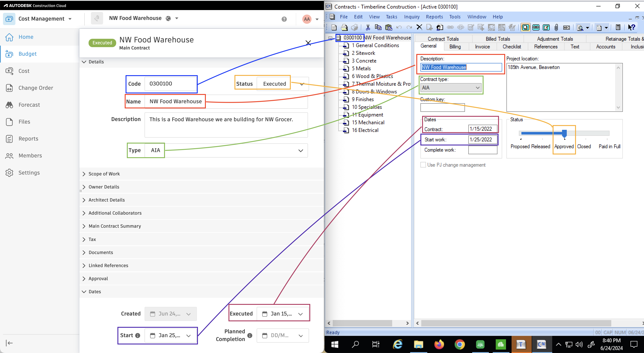The image size is (644, 353).
Task: Open the Reports menu in Contracts
Action: (434, 17)
